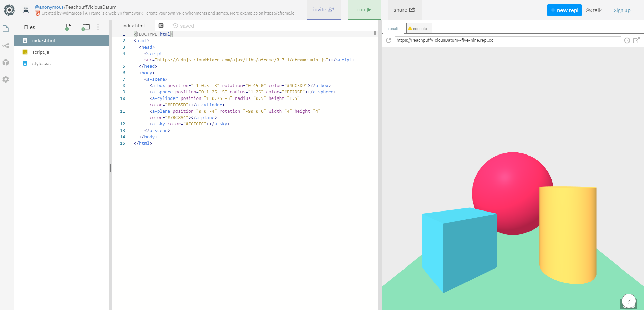The image size is (644, 310).
Task: Click the code formatter icon beside index.html tab
Action: coord(161,26)
